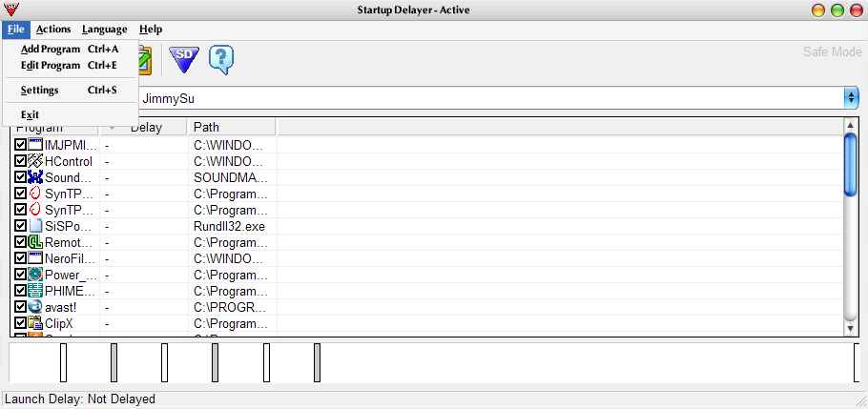Click the NeroFil... entry's window icon
The height and width of the screenshot is (409, 868).
coord(35,258)
